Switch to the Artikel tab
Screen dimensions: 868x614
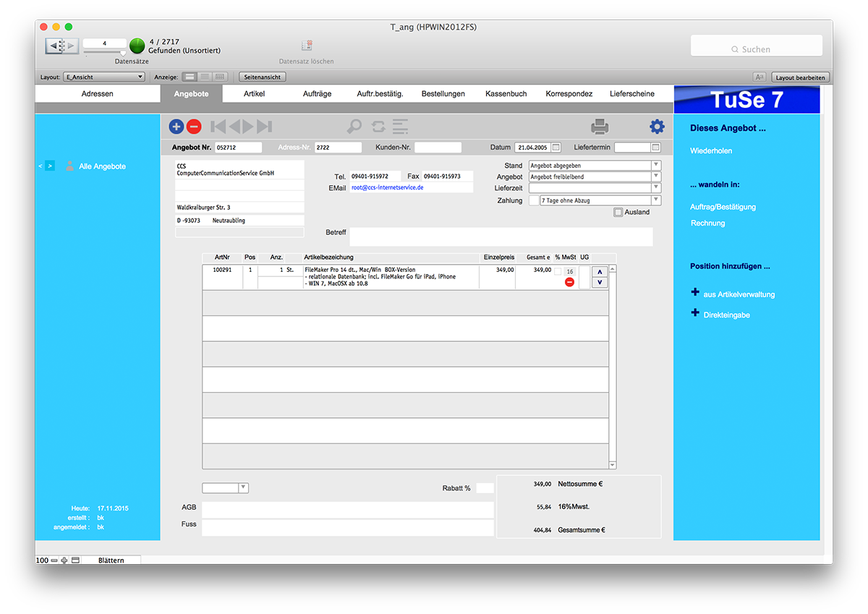[255, 94]
